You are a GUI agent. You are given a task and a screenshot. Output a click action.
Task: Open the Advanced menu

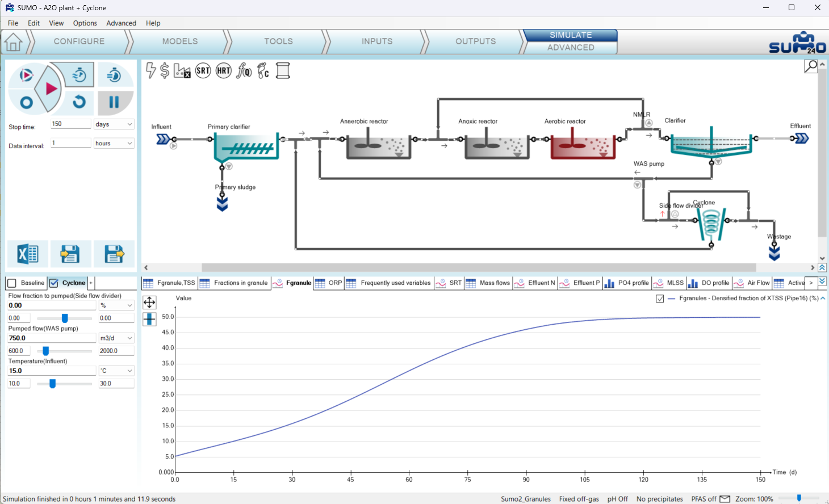[x=121, y=23]
